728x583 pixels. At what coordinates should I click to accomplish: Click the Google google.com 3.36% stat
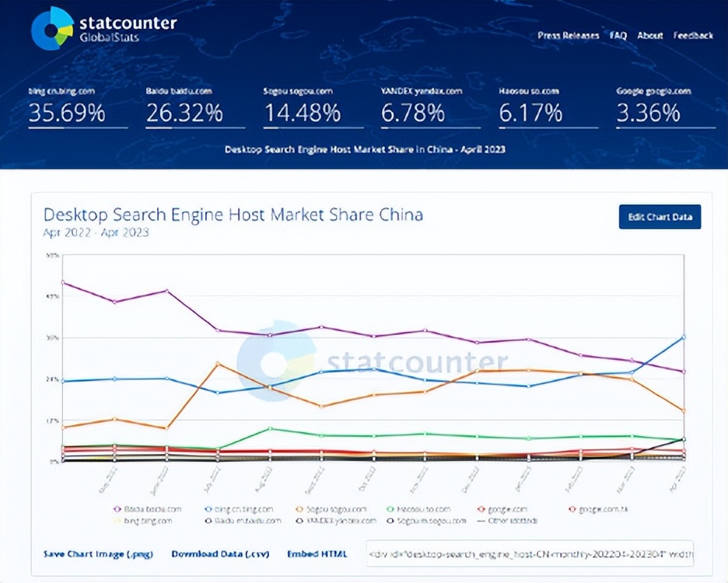click(667, 108)
